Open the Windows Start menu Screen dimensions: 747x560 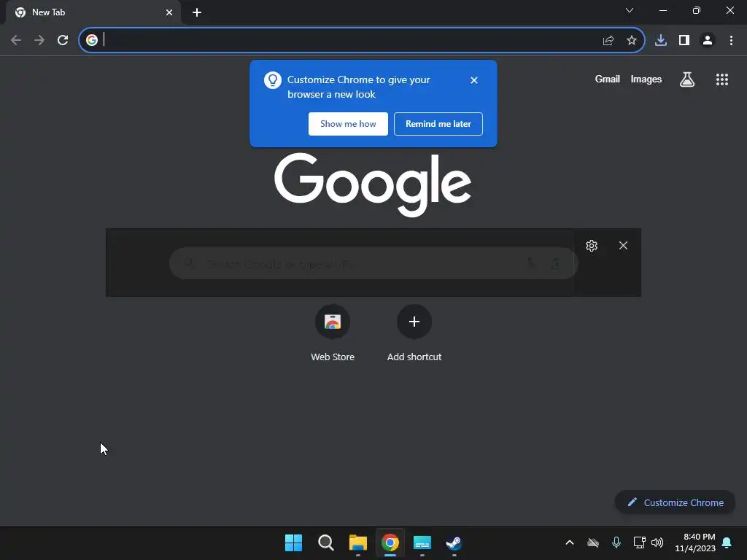point(293,542)
